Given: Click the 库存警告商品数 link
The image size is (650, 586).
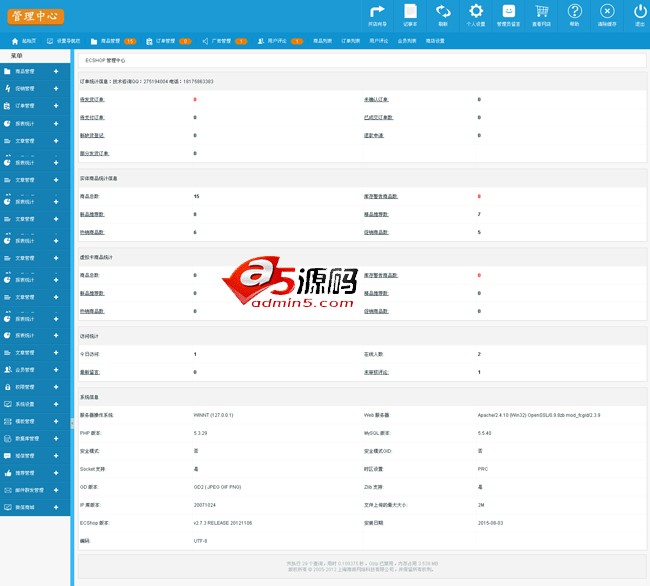Looking at the screenshot, I should pyautogui.click(x=380, y=196).
